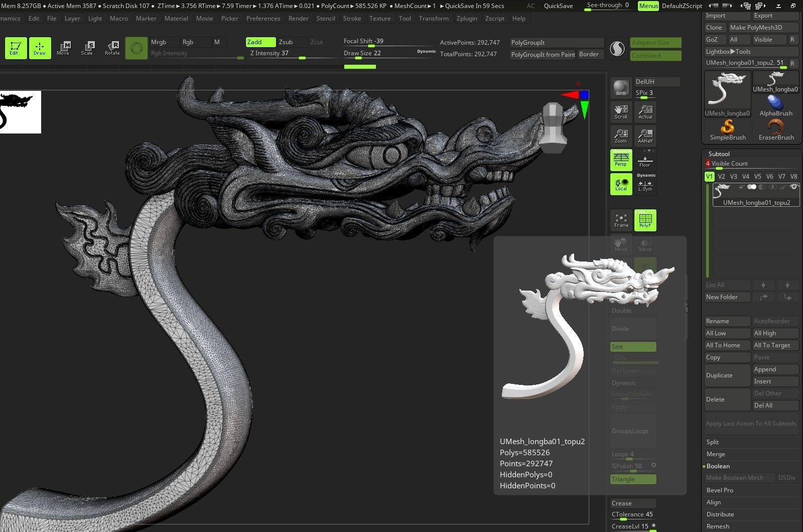Click the Scroll canvas icon
This screenshot has width=803, height=532.
(621, 111)
